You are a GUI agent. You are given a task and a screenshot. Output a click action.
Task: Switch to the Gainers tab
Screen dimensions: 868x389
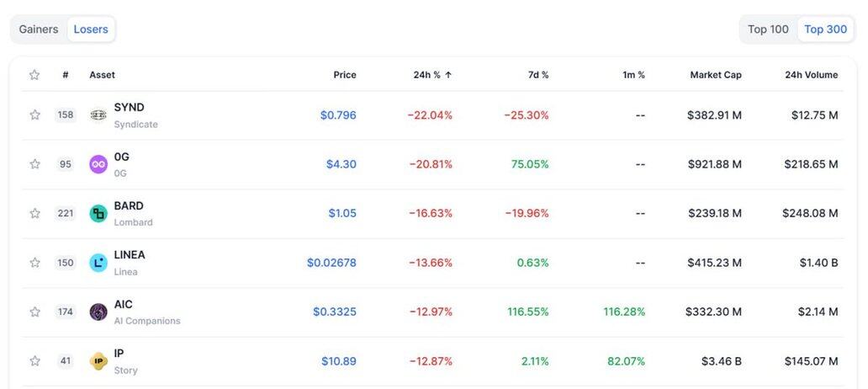pos(39,29)
